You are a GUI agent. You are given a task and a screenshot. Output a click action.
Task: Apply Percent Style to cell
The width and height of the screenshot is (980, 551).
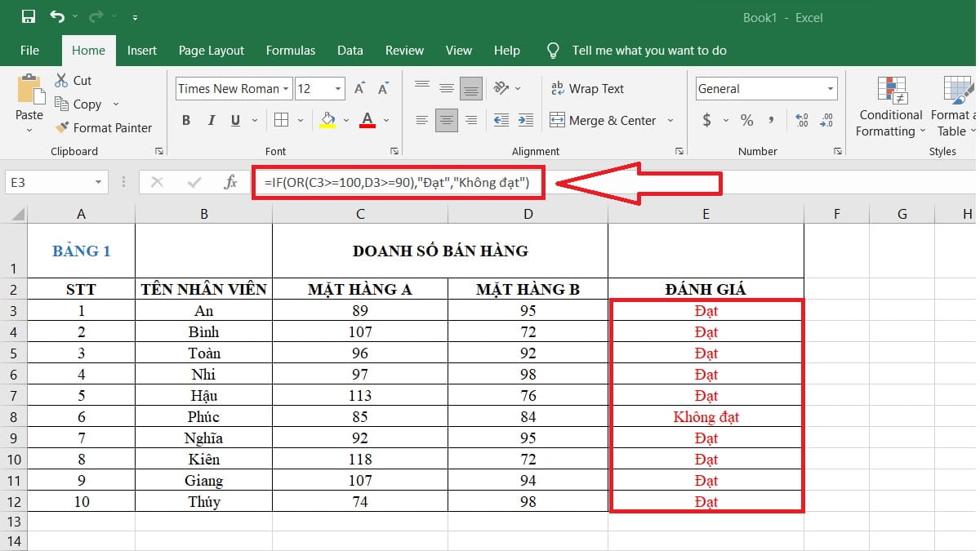(x=746, y=120)
